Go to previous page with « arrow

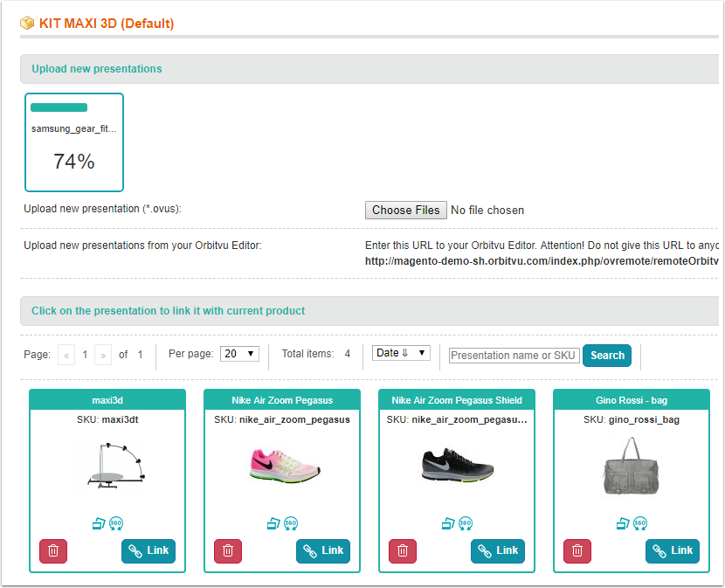[x=66, y=355]
